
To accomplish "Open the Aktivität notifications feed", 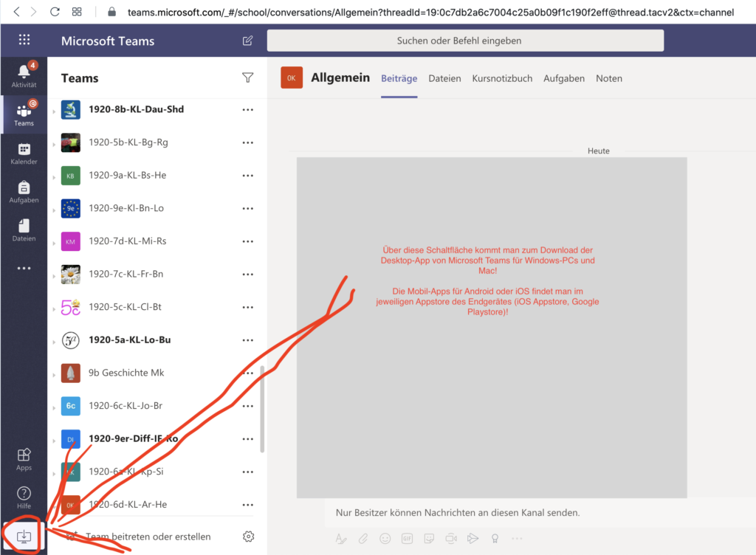I will tap(24, 75).
